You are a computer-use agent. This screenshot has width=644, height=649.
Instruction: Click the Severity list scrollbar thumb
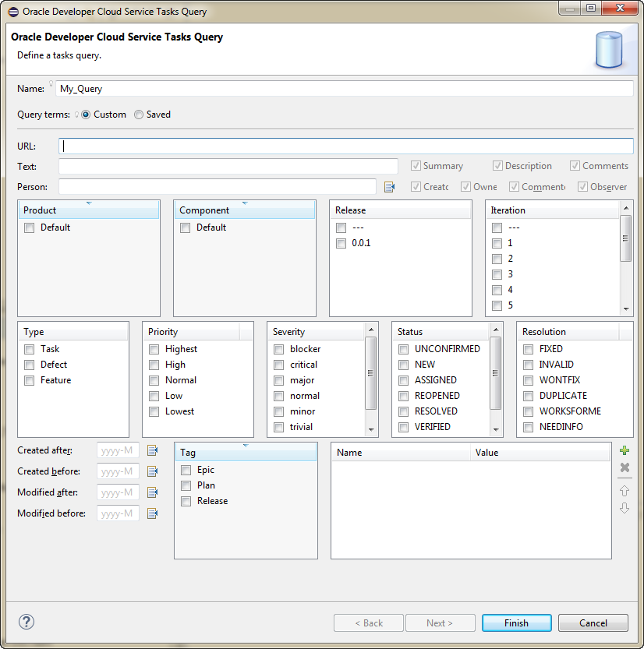(370, 373)
